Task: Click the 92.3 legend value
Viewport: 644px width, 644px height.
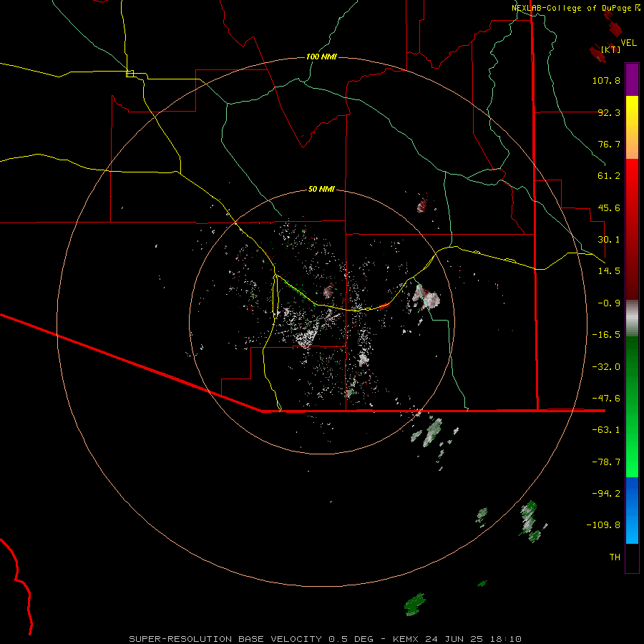Action: pos(609,112)
